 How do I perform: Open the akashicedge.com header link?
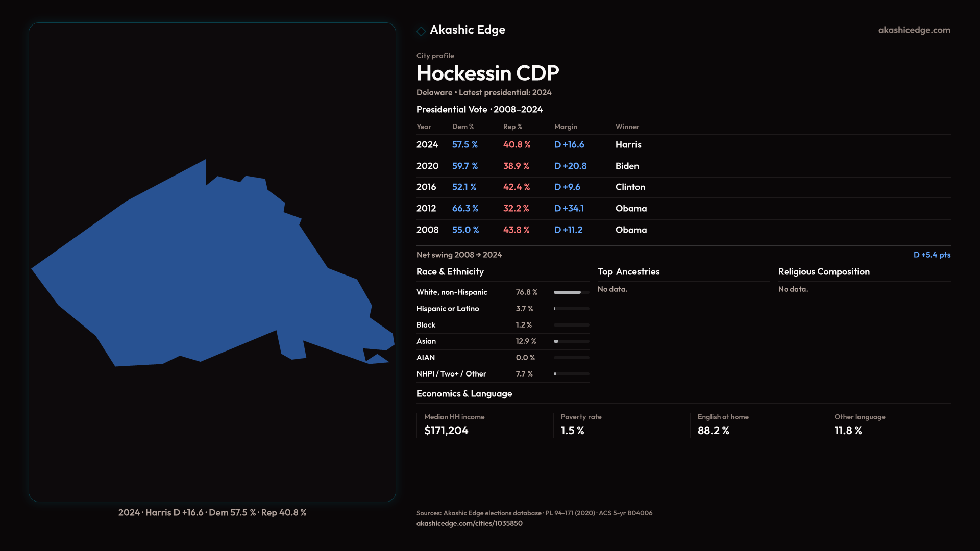pos(914,30)
